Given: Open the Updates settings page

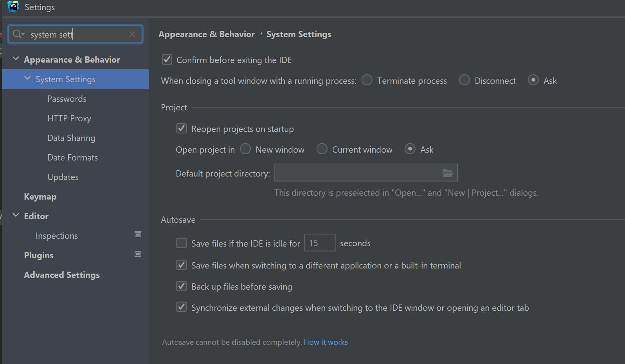Looking at the screenshot, I should pyautogui.click(x=63, y=177).
